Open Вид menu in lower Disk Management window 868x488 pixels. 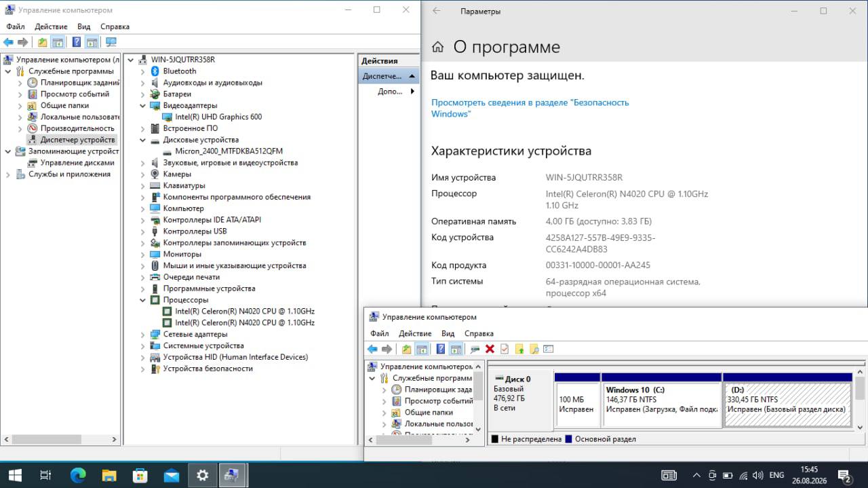coord(448,333)
